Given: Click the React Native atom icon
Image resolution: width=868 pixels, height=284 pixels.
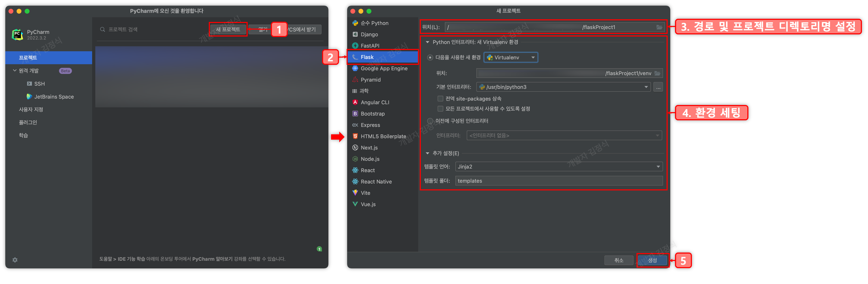Looking at the screenshot, I should [355, 181].
